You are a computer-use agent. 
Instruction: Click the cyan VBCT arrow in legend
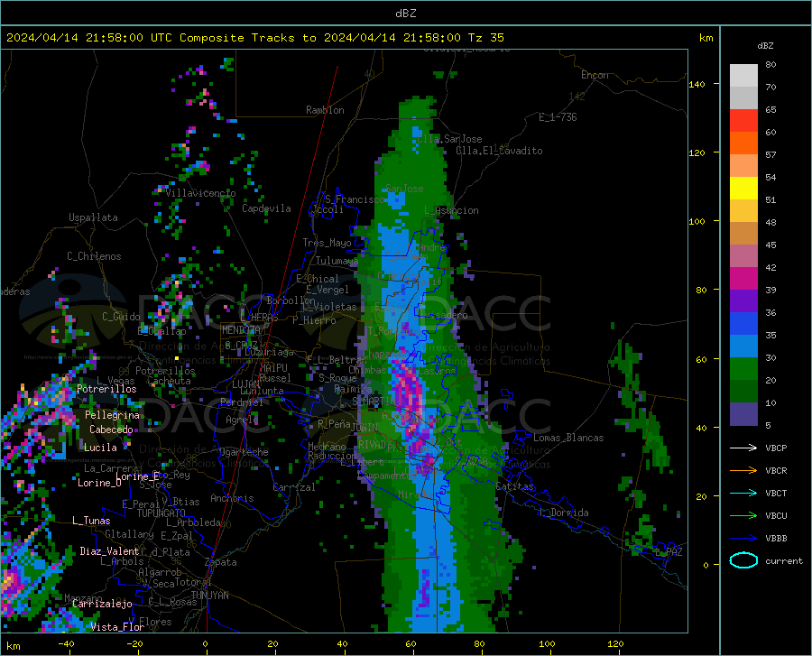743,493
